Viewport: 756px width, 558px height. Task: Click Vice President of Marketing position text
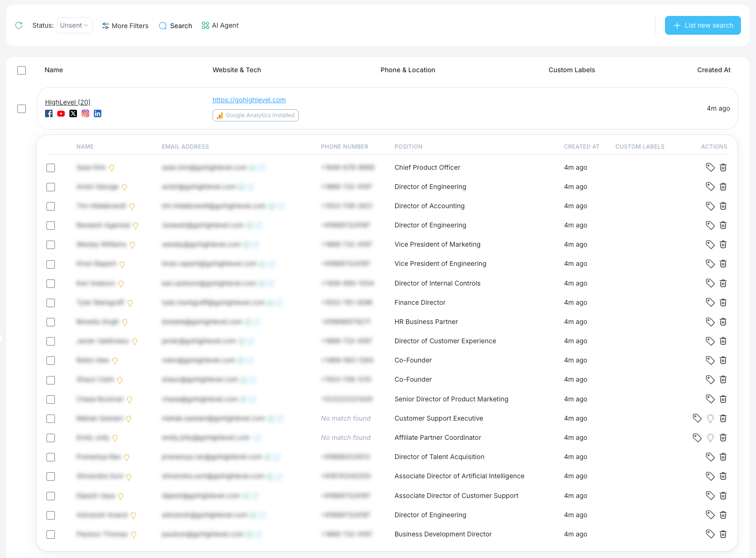click(x=437, y=244)
